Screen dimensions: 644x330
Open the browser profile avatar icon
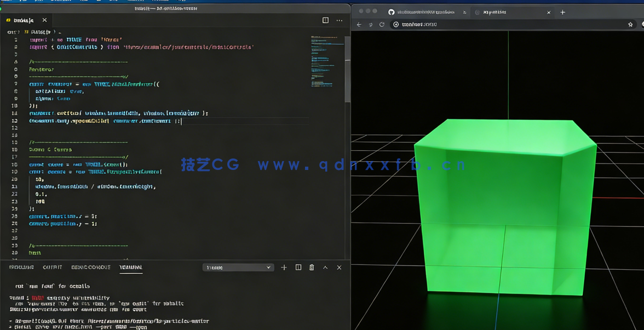pyautogui.click(x=641, y=24)
